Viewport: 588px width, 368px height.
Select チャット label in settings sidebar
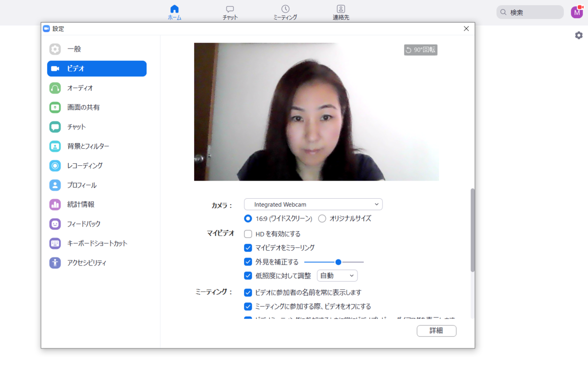pyautogui.click(x=76, y=127)
